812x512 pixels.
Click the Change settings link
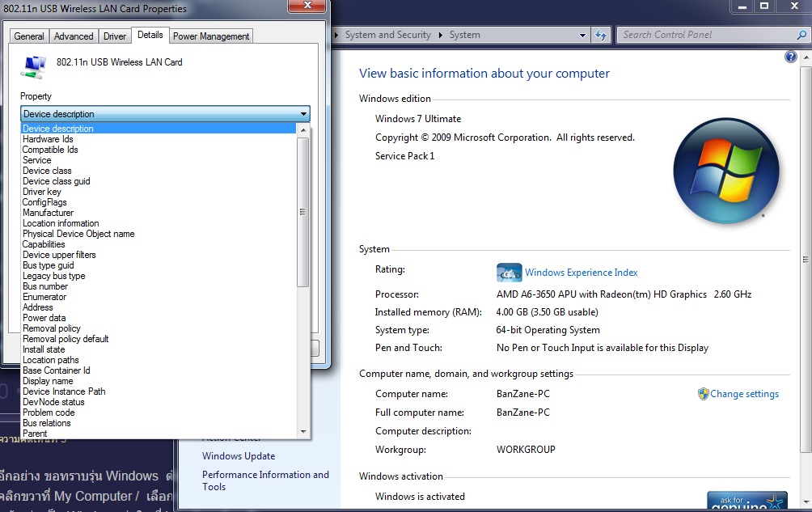[x=744, y=394]
